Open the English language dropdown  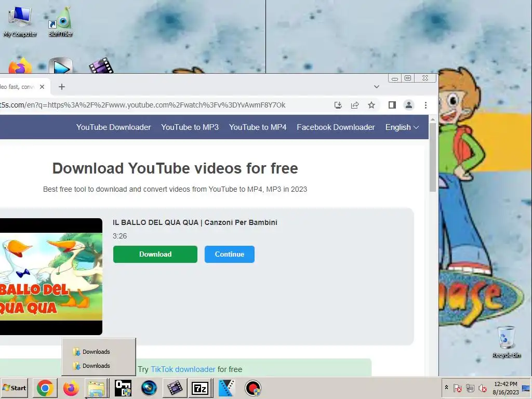[402, 127]
